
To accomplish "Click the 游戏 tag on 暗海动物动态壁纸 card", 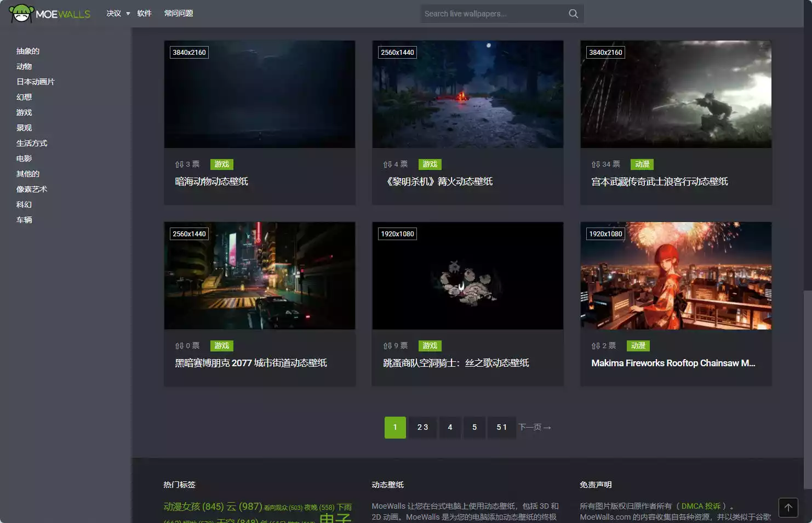I will point(222,164).
